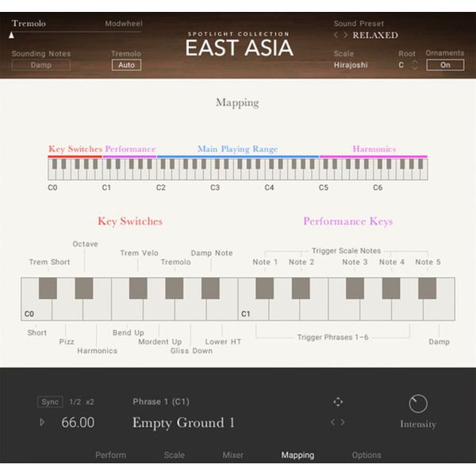
Task: Click the Tremolo modwheel slider handle
Action: click(x=12, y=35)
